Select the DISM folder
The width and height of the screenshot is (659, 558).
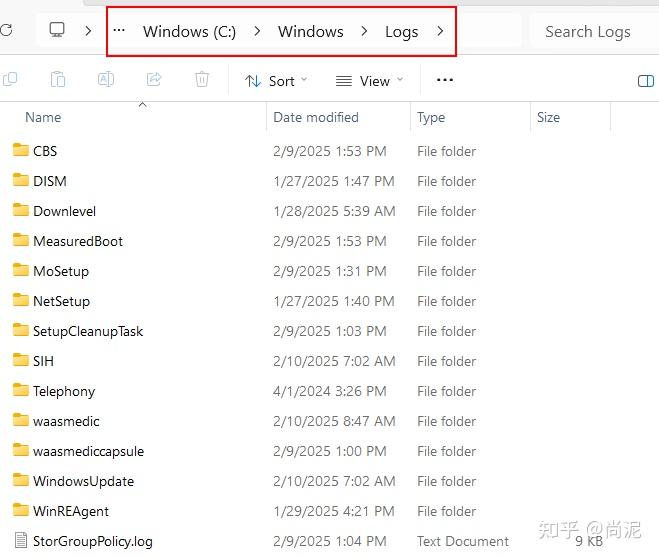click(40, 181)
